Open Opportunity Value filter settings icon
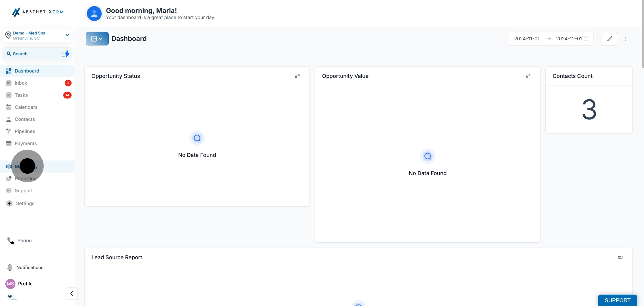Viewport: 644px width, 306px height. tap(528, 76)
